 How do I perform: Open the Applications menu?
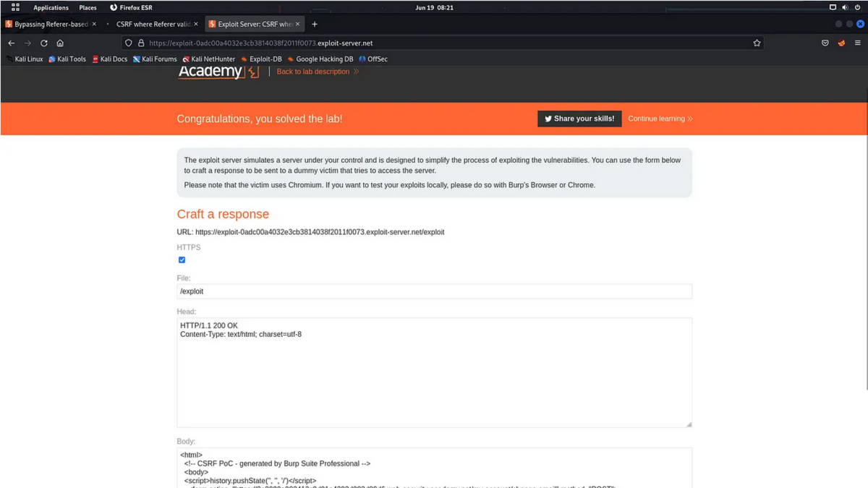(x=51, y=7)
